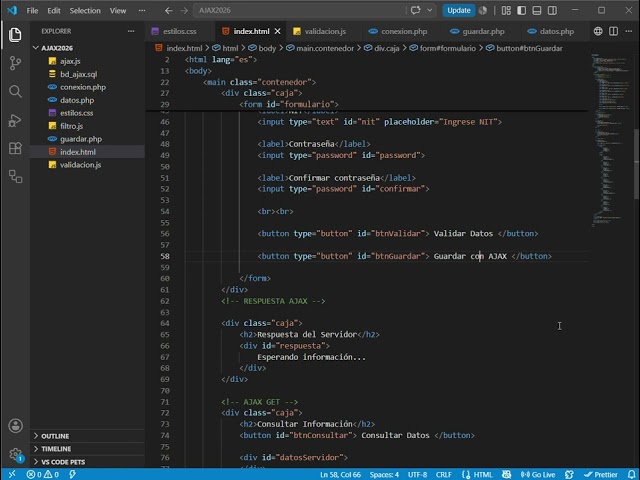Viewport: 640px width, 480px height.
Task: Open the Extensions view
Action: click(15, 148)
